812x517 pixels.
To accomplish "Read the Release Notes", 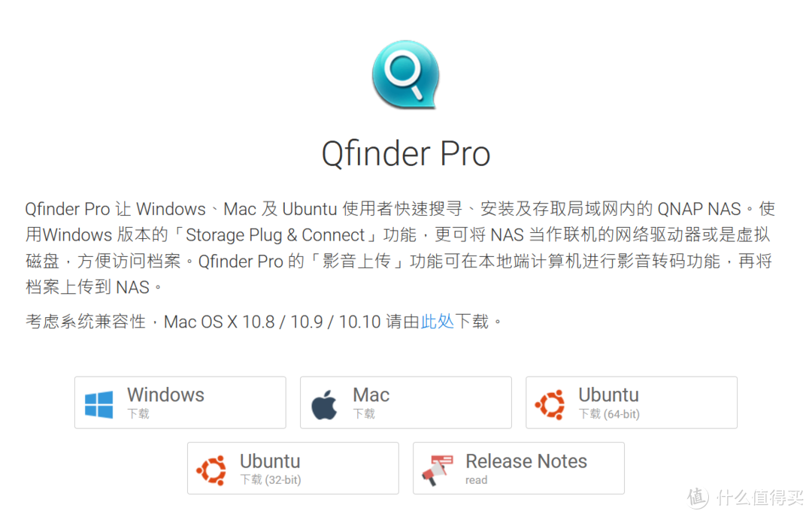I will point(519,468).
